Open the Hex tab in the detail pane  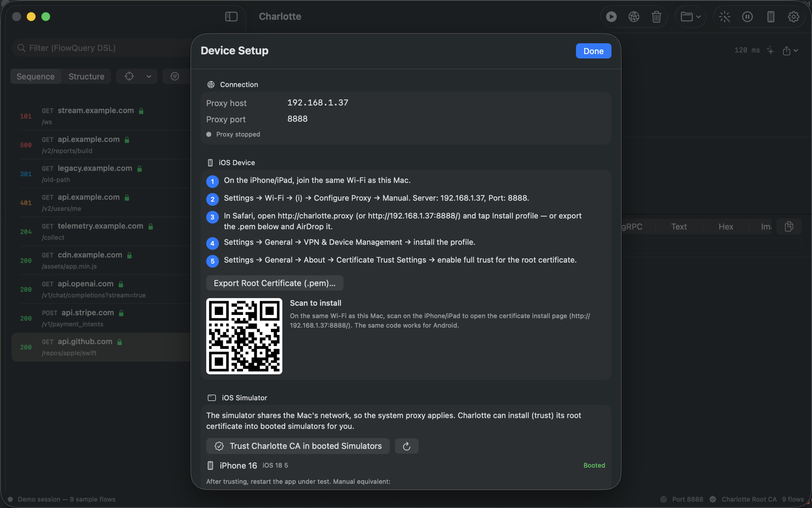click(x=726, y=227)
